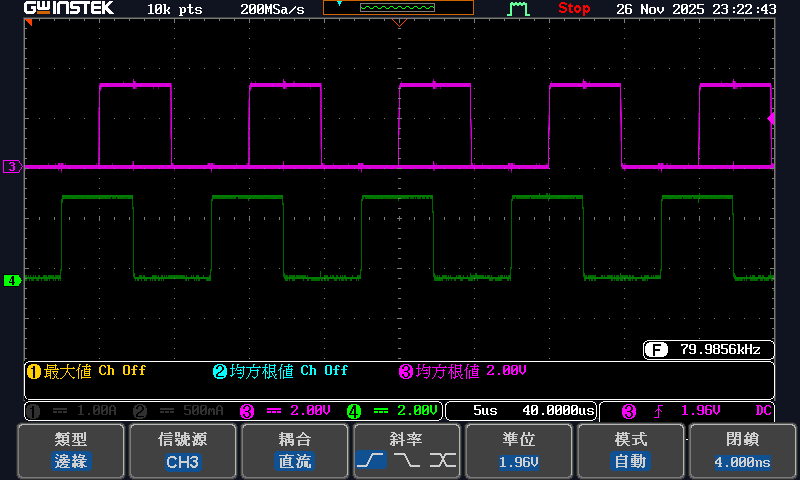Open the 類型 (type) menu button
Viewport: 800px width, 480px height.
(x=71, y=451)
